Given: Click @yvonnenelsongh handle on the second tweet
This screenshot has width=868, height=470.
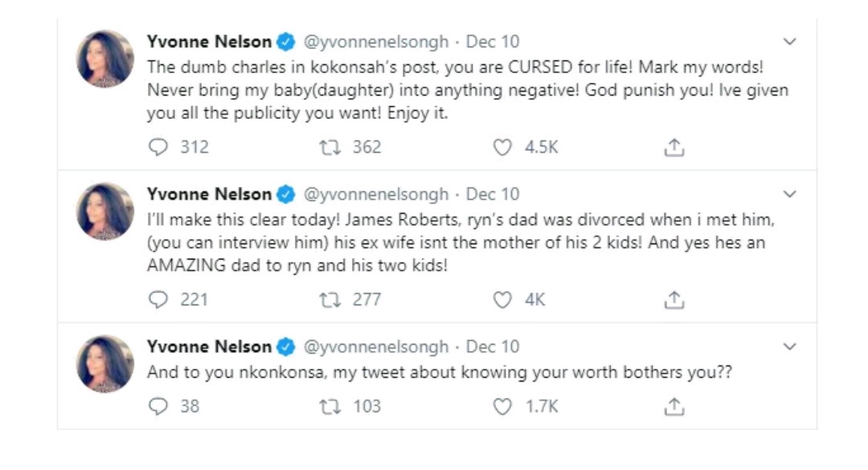Looking at the screenshot, I should (375, 194).
